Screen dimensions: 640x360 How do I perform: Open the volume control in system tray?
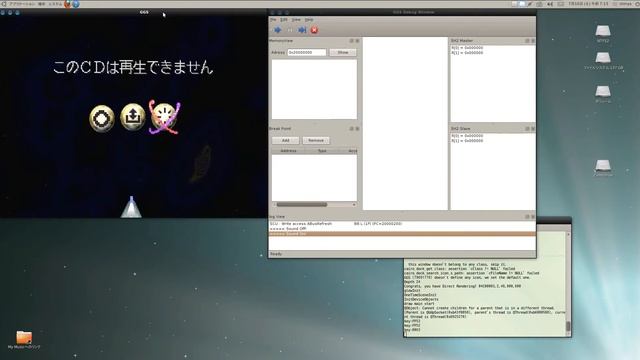coord(550,4)
